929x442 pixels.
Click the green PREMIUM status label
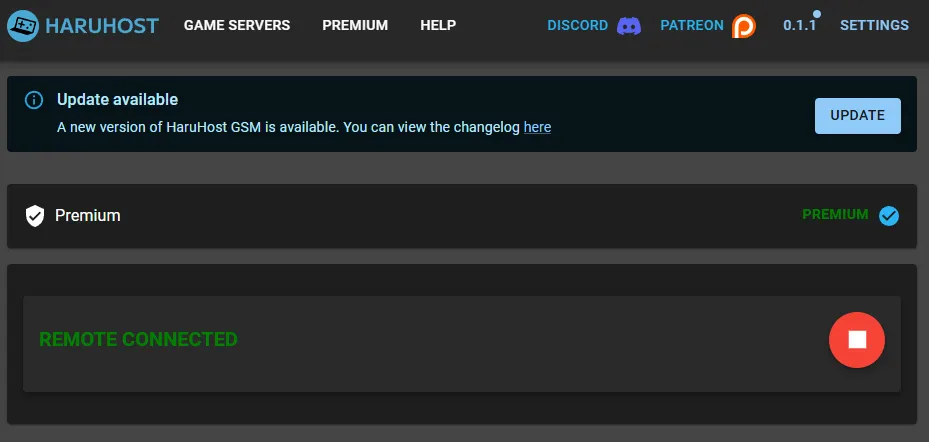[x=835, y=214]
